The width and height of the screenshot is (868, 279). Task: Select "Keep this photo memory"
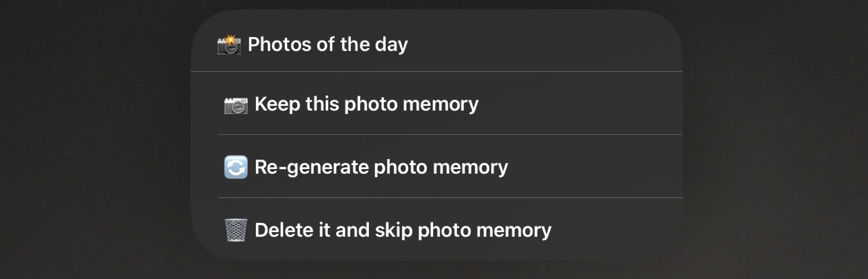(366, 104)
